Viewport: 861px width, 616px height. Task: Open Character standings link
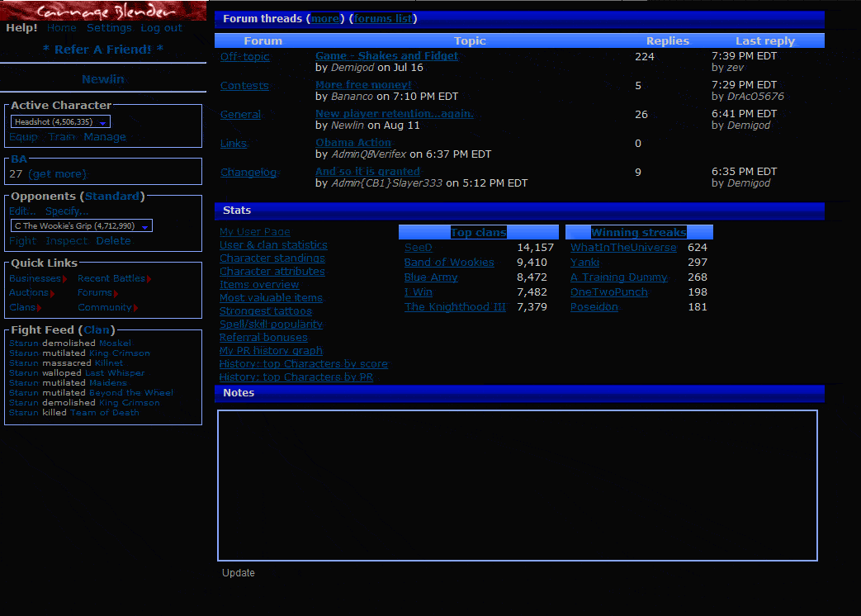272,258
